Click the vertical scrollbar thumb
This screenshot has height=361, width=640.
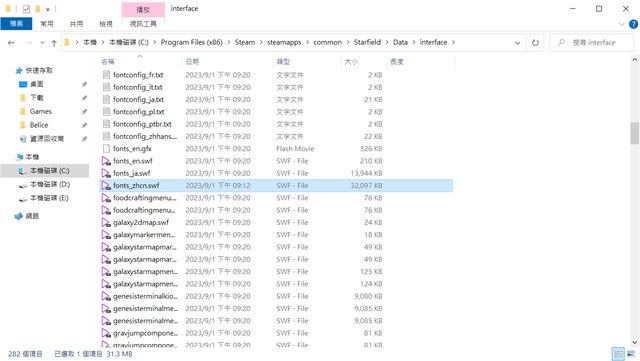point(634,133)
